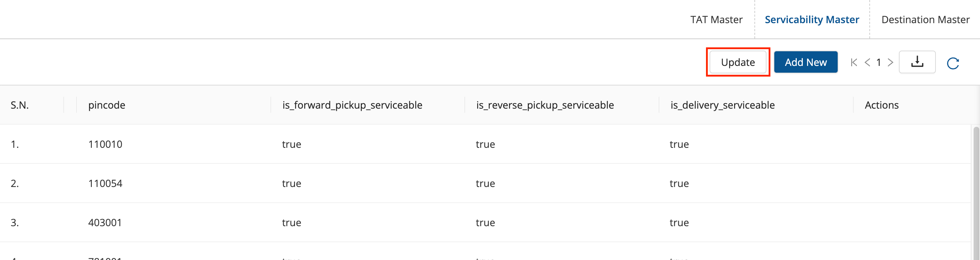This screenshot has height=260, width=980.
Task: Click the S.N. column header
Action: pos(20,105)
